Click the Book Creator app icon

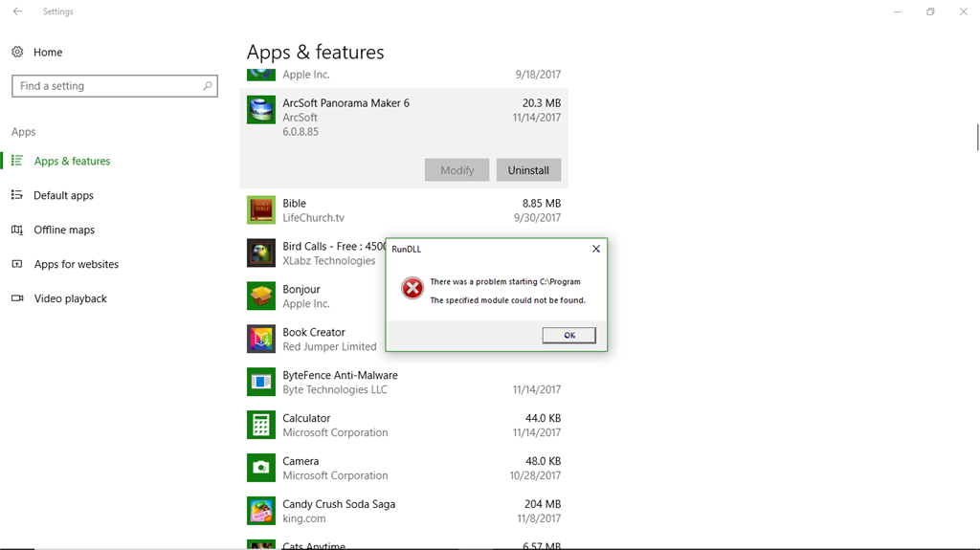tap(260, 339)
